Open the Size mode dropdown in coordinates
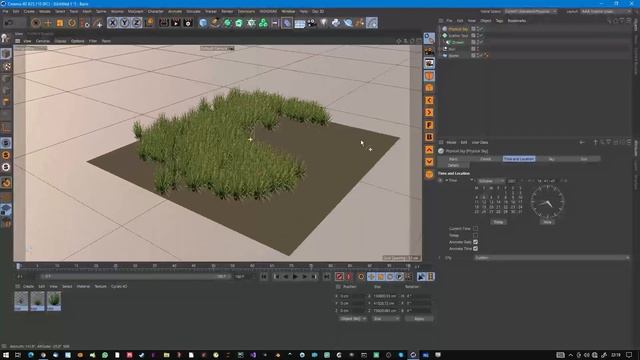The image size is (640, 360). pos(386,319)
